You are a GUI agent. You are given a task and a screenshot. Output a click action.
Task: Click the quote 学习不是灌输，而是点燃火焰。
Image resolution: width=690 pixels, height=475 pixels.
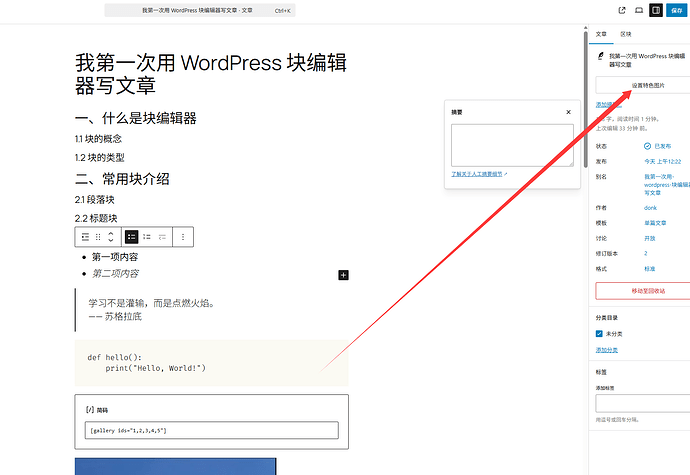point(151,303)
